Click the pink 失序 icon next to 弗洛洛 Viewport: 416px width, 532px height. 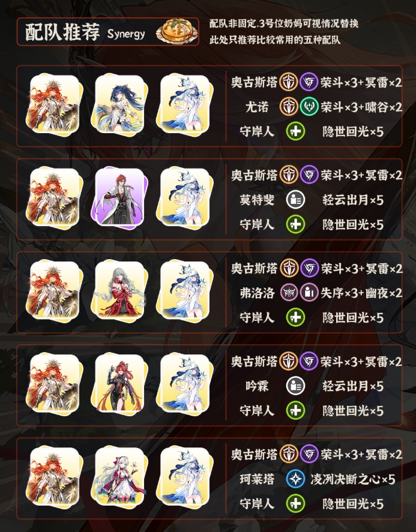point(289,293)
